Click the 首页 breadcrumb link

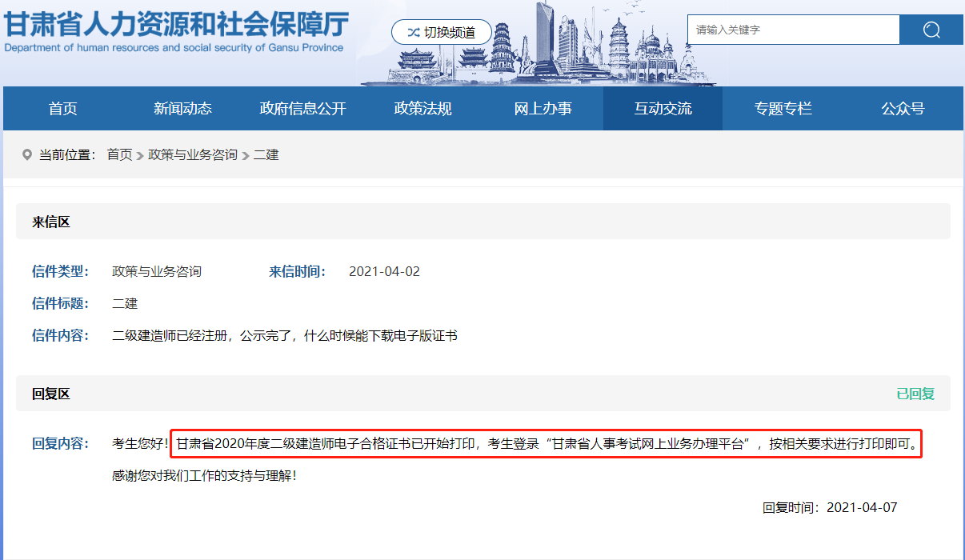point(118,154)
